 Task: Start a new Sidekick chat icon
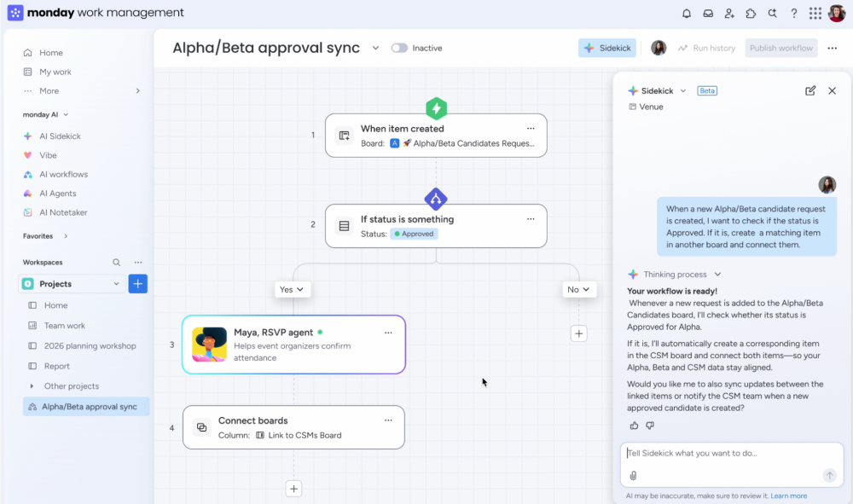(810, 90)
